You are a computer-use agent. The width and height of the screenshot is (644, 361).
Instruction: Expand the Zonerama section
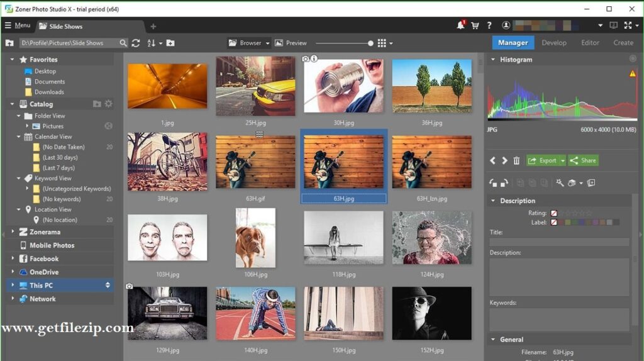pyautogui.click(x=13, y=232)
